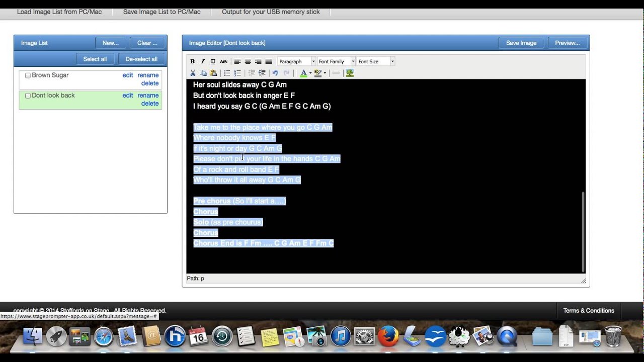Click the Select all button
Viewport: 644px width, 362px height.
(95, 59)
